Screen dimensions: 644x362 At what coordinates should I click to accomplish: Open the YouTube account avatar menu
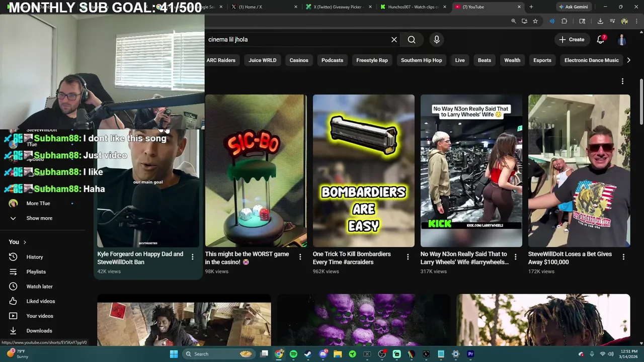tap(622, 40)
